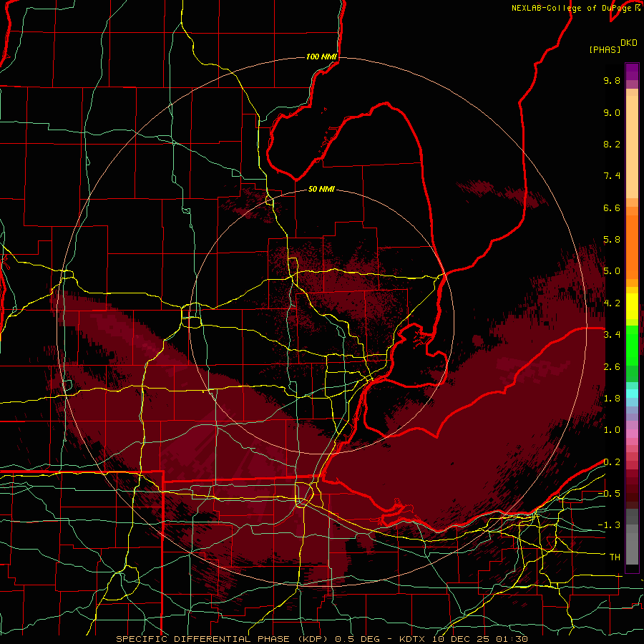Click the DKD unit label above color scale

tap(629, 43)
